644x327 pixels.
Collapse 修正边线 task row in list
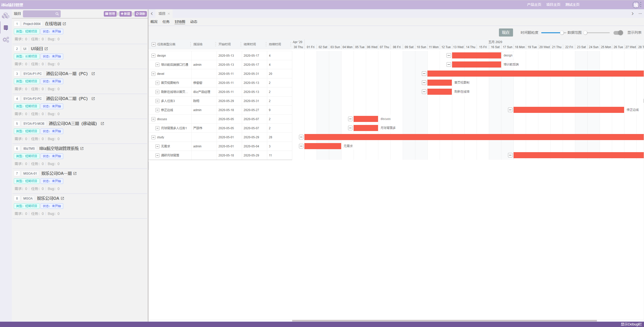click(157, 110)
